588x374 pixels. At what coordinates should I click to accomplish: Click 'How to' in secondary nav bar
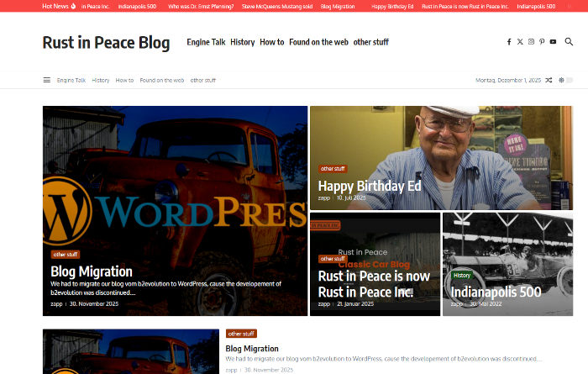pyautogui.click(x=124, y=81)
